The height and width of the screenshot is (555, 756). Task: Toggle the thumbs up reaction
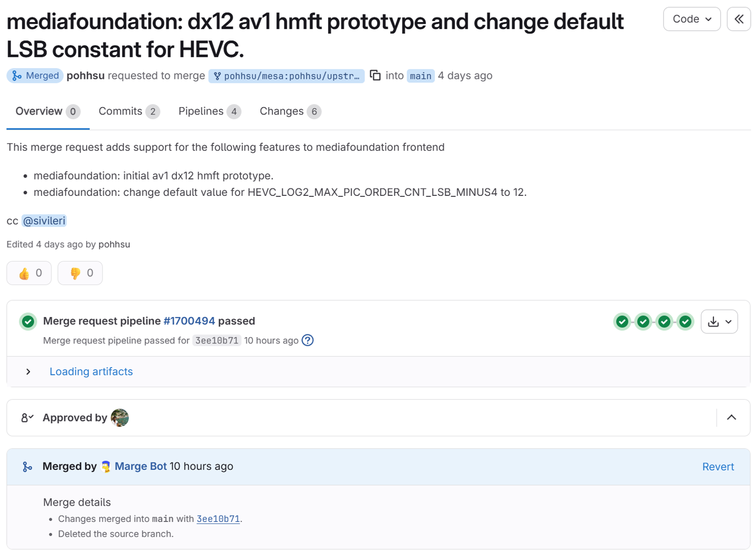[x=29, y=273]
